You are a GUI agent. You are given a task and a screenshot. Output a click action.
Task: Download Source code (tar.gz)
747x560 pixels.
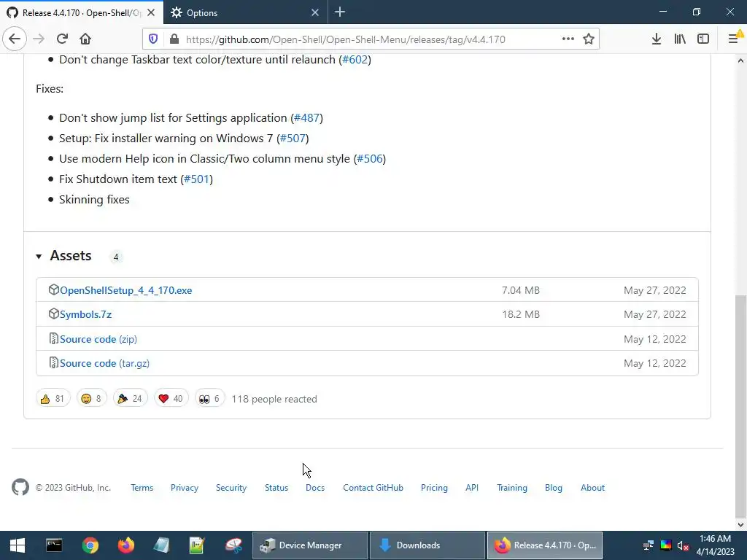click(105, 363)
